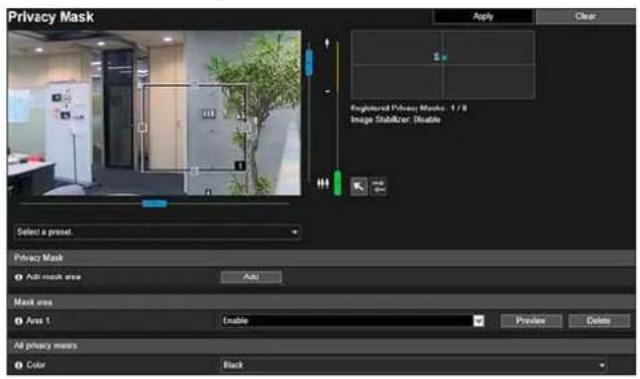Click the Mask area section header
The image size is (640, 379).
point(321,302)
